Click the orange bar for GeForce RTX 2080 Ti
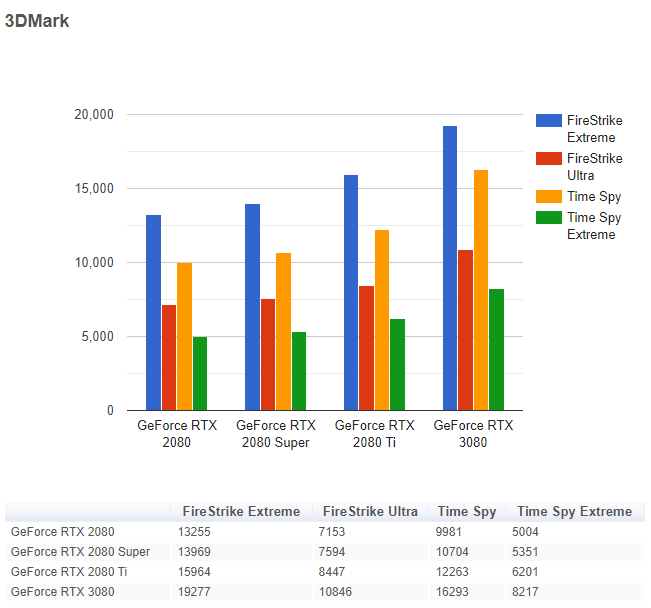Screen dimensions: 651x608 (382, 320)
